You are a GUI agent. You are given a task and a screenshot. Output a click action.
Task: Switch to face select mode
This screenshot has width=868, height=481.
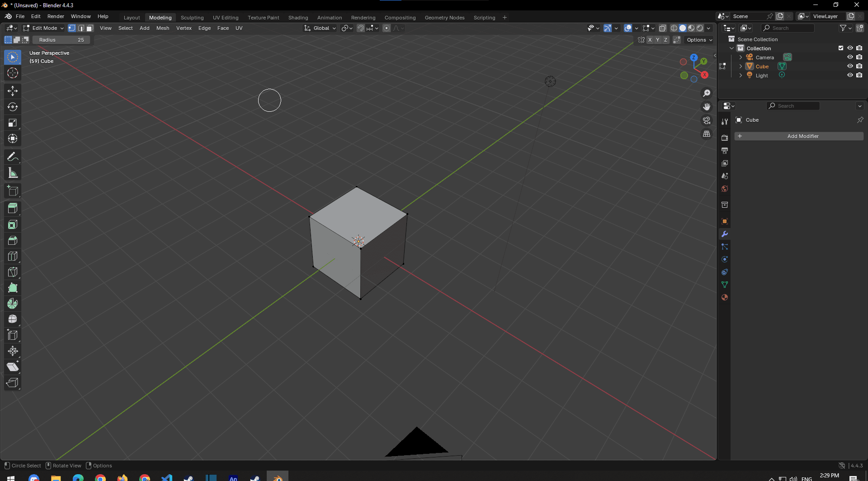(90, 28)
